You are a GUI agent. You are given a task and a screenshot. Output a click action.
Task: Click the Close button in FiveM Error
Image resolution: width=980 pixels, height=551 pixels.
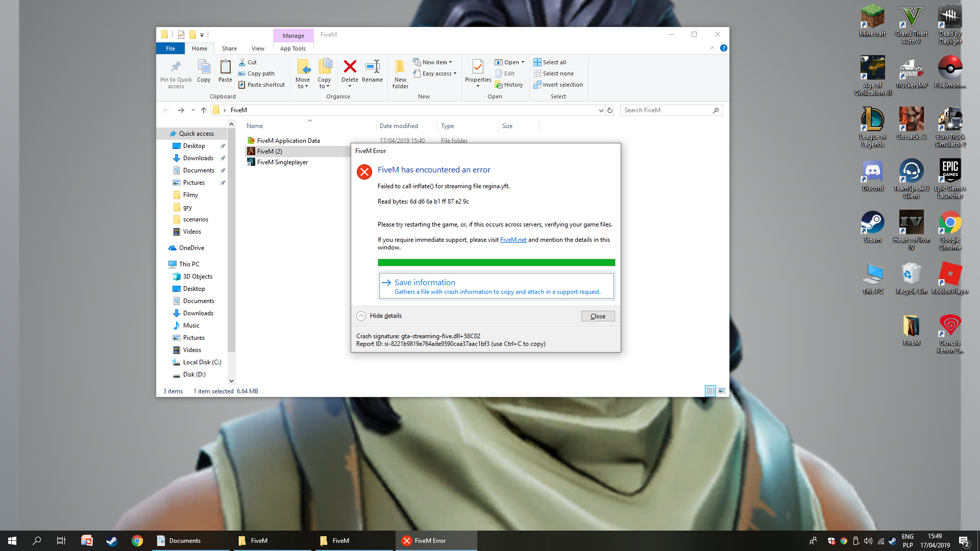pos(598,316)
